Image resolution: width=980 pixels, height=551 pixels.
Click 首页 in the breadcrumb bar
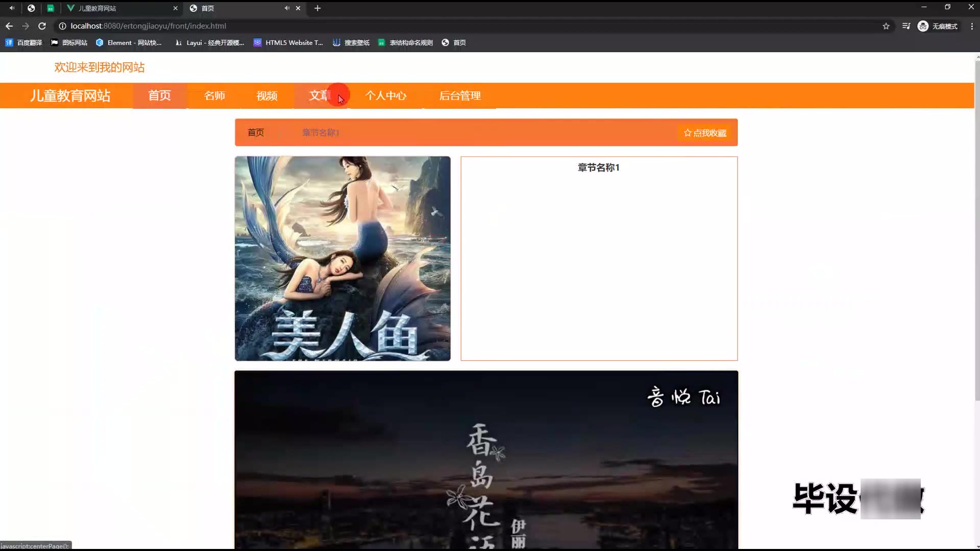coord(256,133)
